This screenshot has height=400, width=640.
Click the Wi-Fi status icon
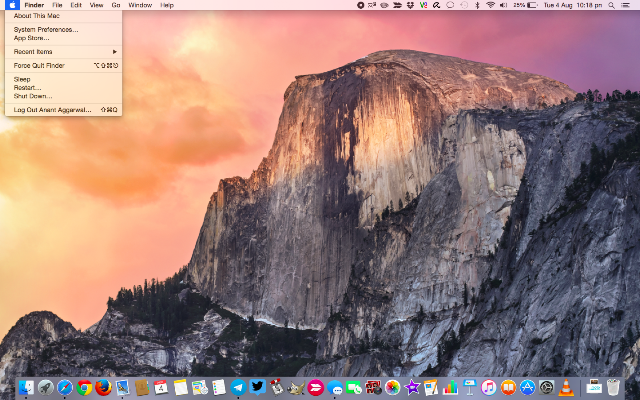[490, 5]
